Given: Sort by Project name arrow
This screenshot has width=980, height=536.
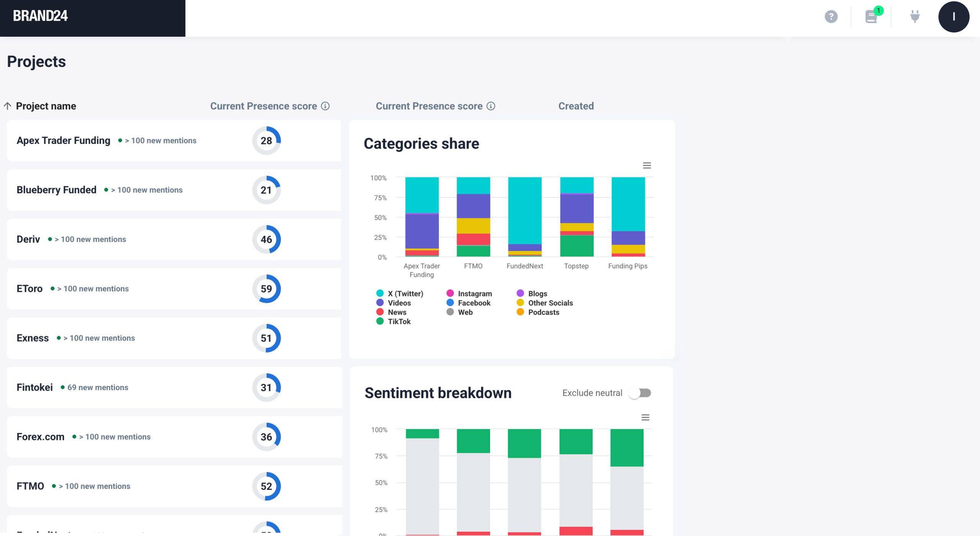Looking at the screenshot, I should 8,106.
